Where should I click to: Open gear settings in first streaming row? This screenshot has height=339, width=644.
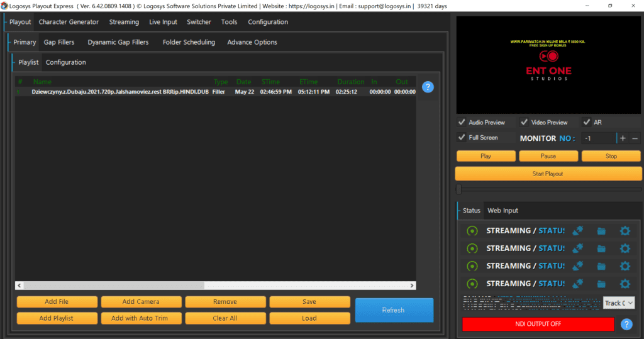click(x=625, y=231)
